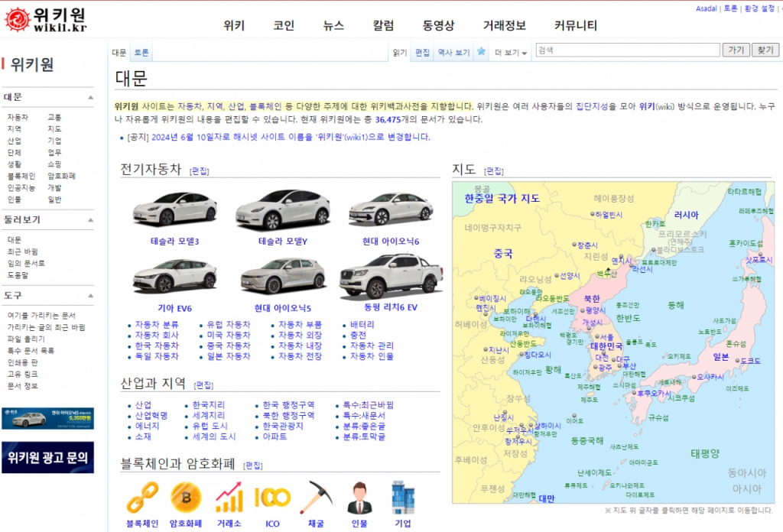Switch to the 편집 tab
Image resolution: width=783 pixels, height=532 pixels.
click(422, 52)
